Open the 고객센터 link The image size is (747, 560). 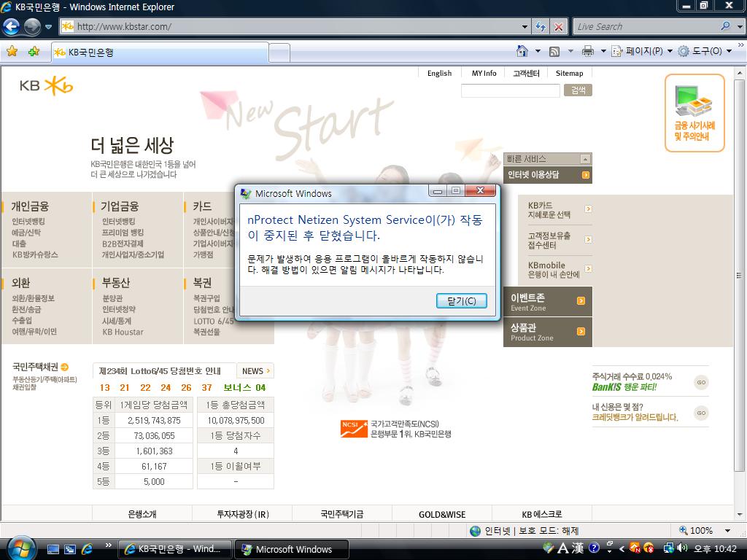[x=526, y=74]
